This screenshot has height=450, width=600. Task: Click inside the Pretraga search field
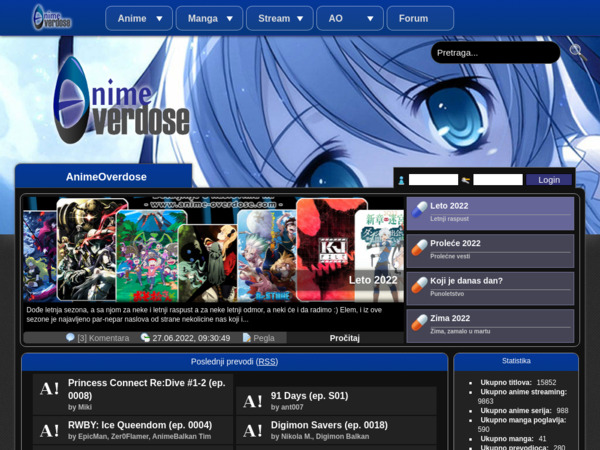coord(496,53)
